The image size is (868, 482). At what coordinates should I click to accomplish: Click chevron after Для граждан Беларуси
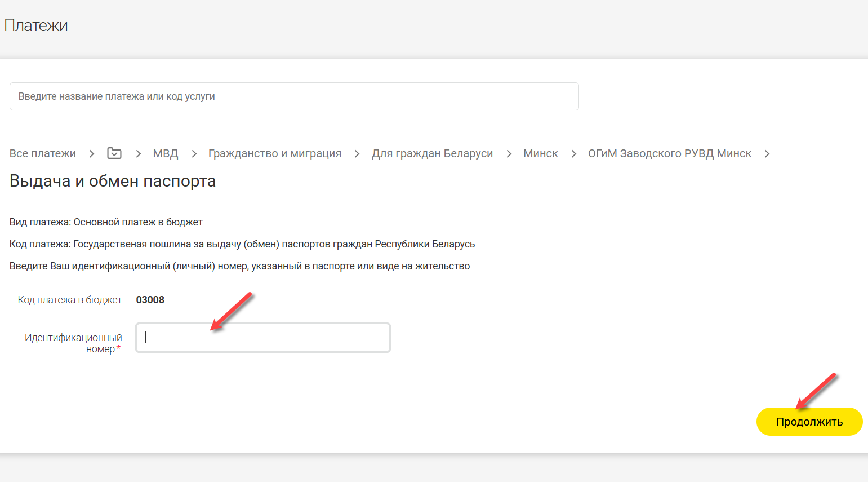pos(509,154)
